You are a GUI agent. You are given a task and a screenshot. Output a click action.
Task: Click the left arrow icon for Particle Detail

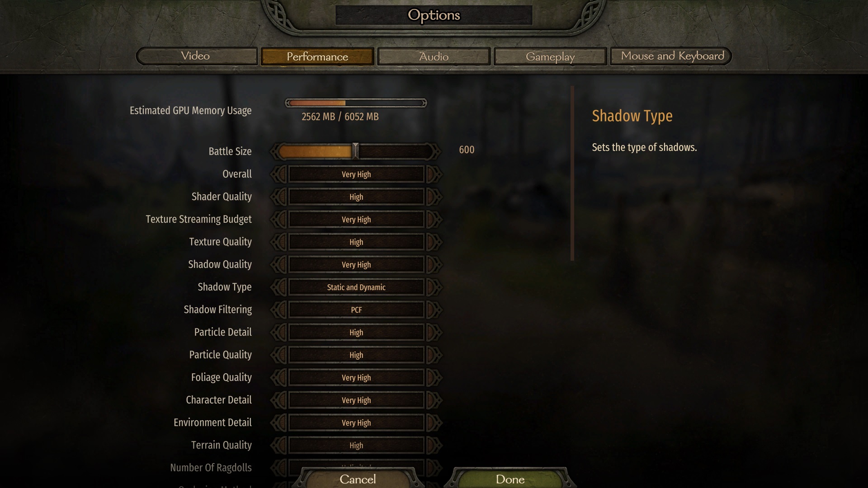click(278, 333)
